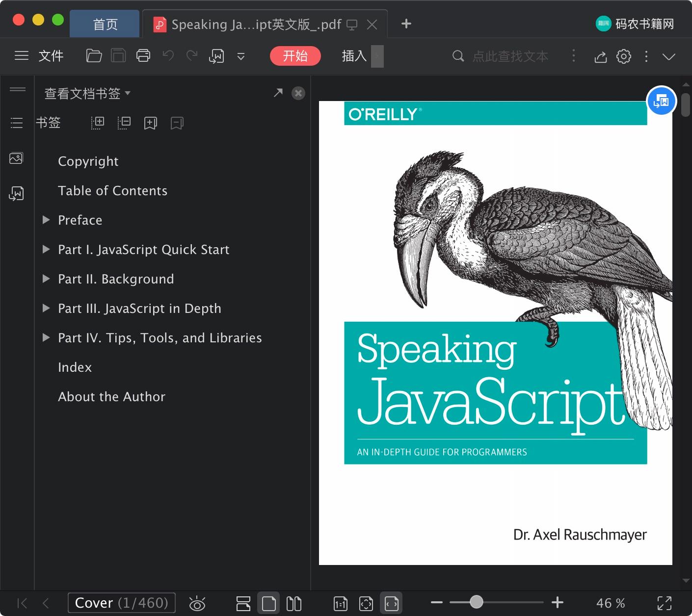Screen dimensions: 692x616
Task: Click the 点此查找文本 search field
Action: pyautogui.click(x=510, y=56)
